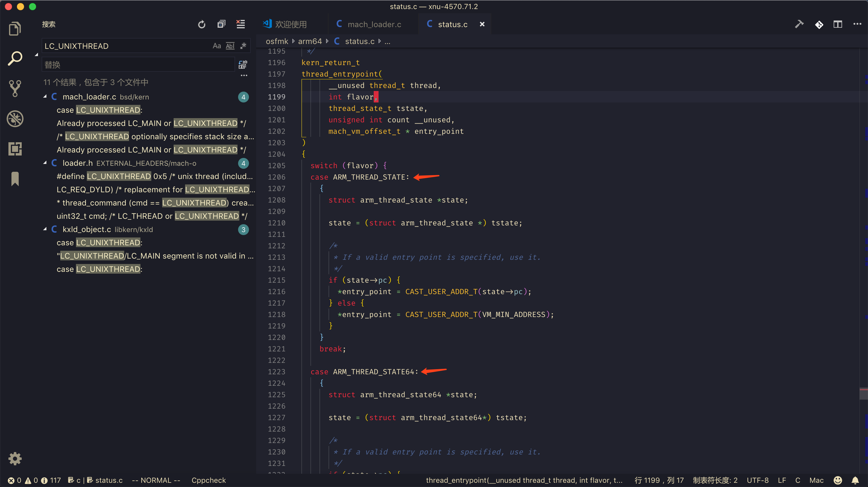This screenshot has height=487, width=868.
Task: Click the refresh search results icon
Action: [x=202, y=24]
